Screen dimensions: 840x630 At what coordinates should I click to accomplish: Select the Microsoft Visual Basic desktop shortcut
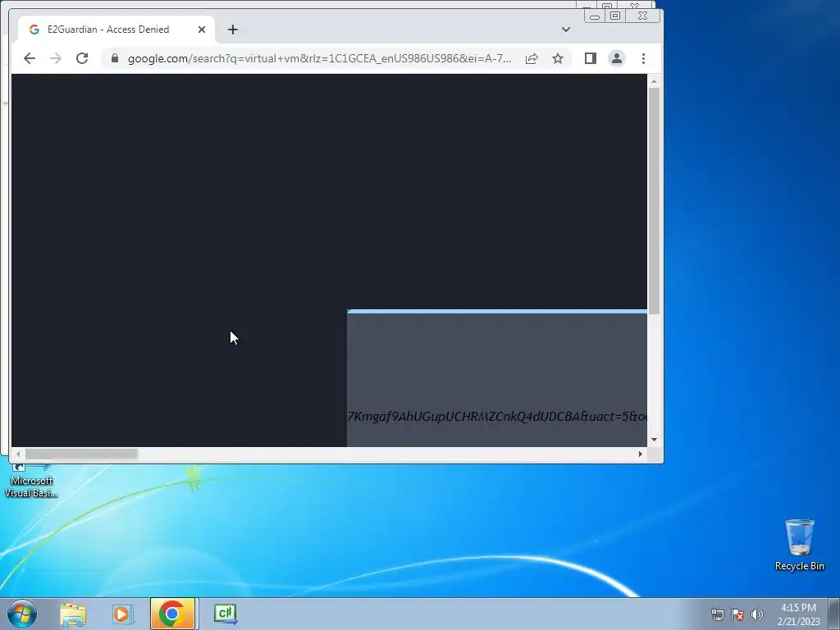click(x=31, y=481)
